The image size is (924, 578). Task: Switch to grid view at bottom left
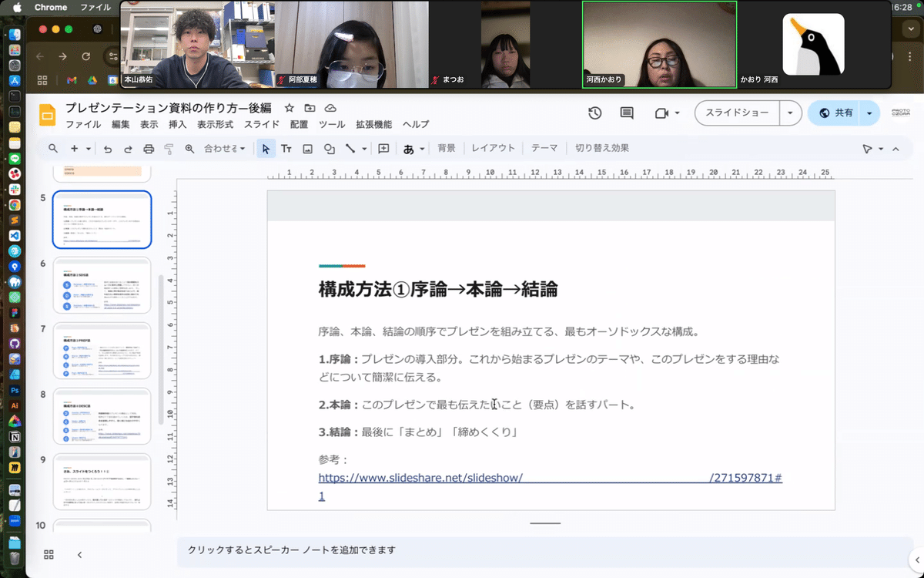pos(49,554)
